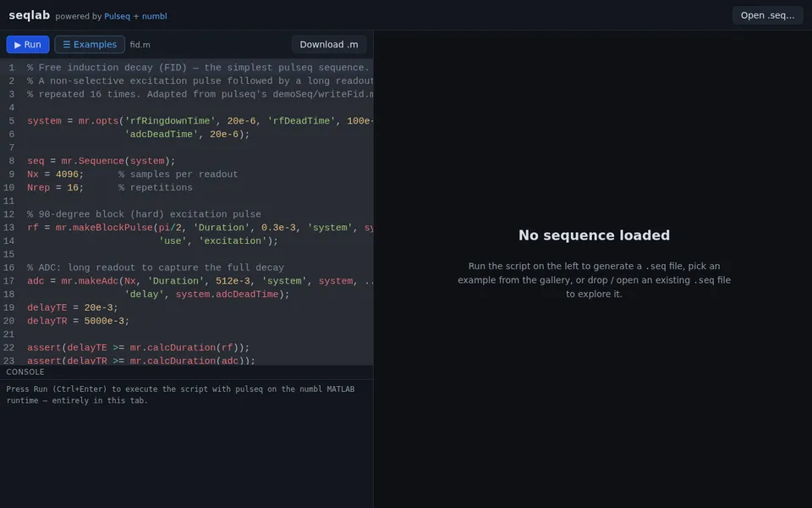Click the makeBlockPulse code line

(x=200, y=228)
